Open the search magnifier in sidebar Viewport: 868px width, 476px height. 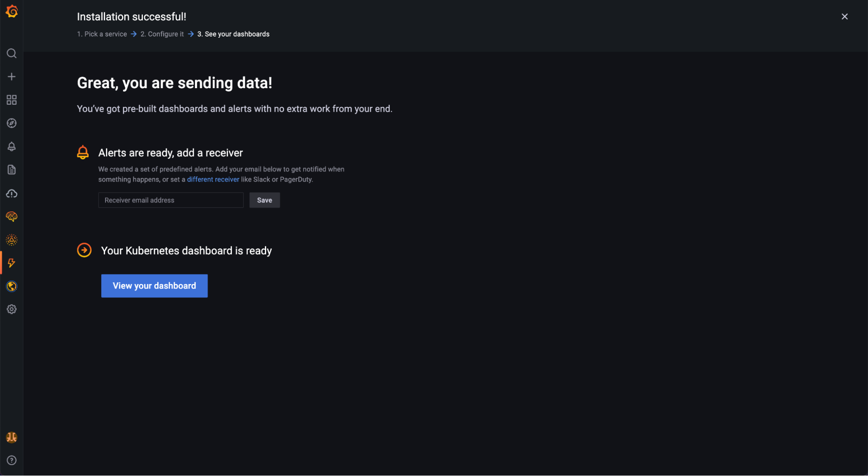point(12,53)
